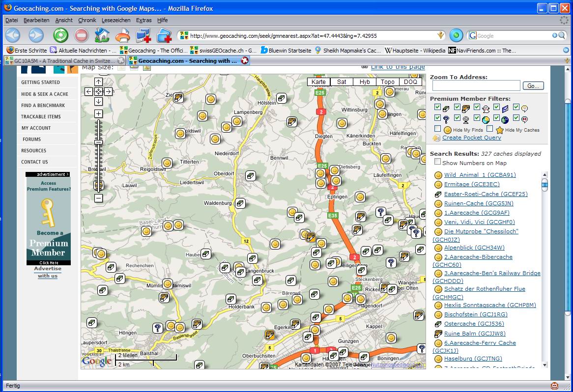The height and width of the screenshot is (392, 573).
Task: Click the new tab icon with red plus
Action: click(165, 35)
